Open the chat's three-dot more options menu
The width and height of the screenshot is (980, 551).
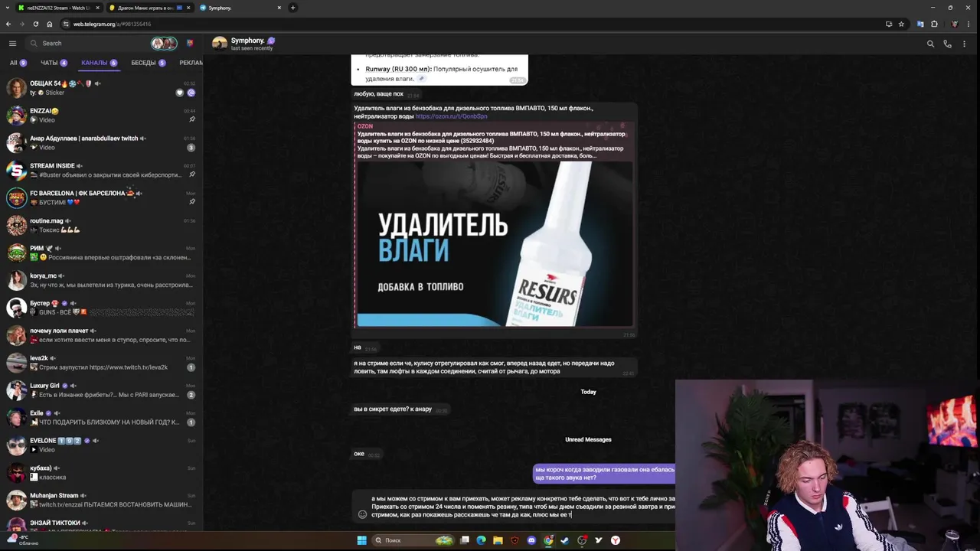click(x=964, y=44)
